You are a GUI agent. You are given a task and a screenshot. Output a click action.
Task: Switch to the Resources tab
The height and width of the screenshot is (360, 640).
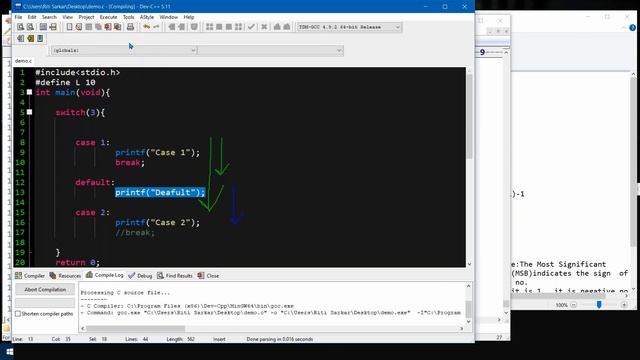click(x=65, y=276)
